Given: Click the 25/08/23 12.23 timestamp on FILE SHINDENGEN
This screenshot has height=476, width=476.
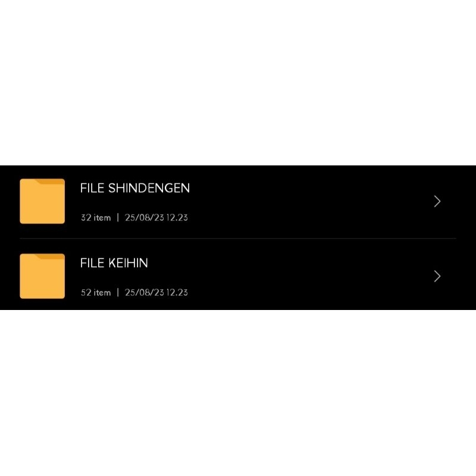Looking at the screenshot, I should tap(156, 218).
